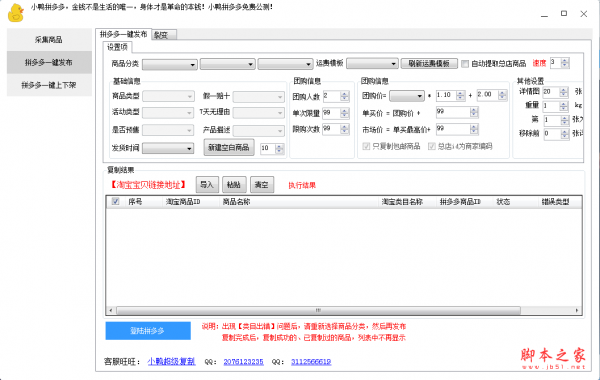Close the application window

pyautogui.click(x=584, y=14)
